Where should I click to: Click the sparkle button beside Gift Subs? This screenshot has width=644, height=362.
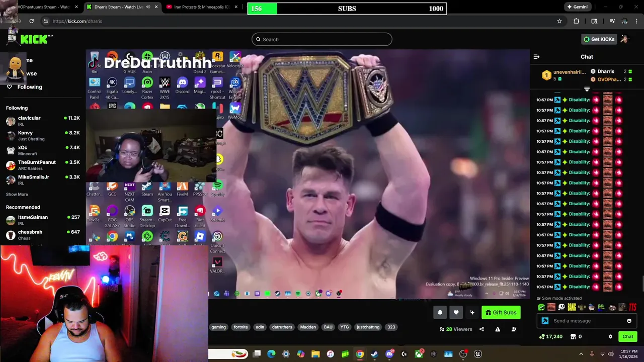(x=472, y=312)
